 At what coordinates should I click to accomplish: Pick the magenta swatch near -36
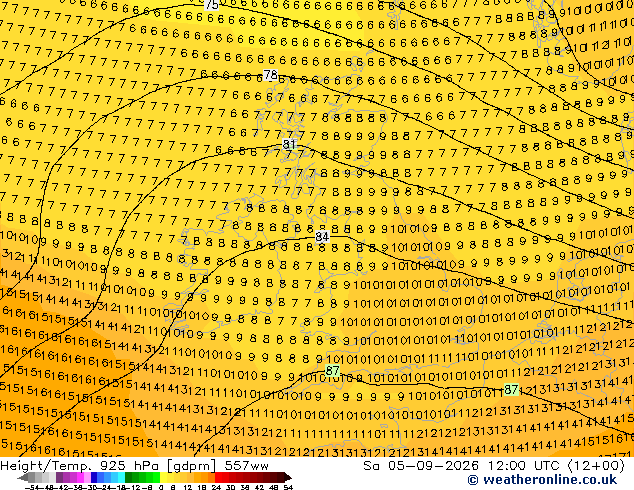(80, 477)
